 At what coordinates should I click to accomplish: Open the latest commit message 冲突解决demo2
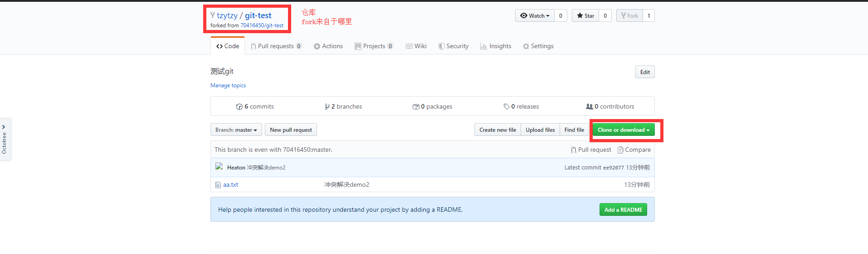266,168
